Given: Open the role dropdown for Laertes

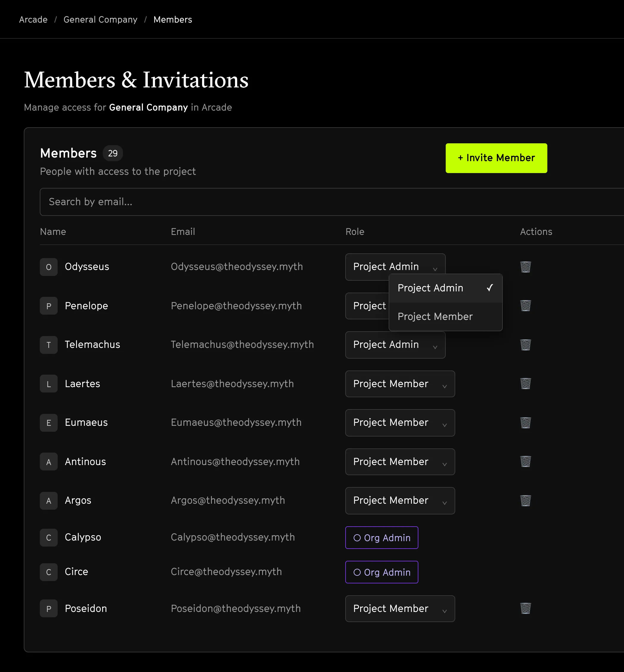Looking at the screenshot, I should coord(400,384).
